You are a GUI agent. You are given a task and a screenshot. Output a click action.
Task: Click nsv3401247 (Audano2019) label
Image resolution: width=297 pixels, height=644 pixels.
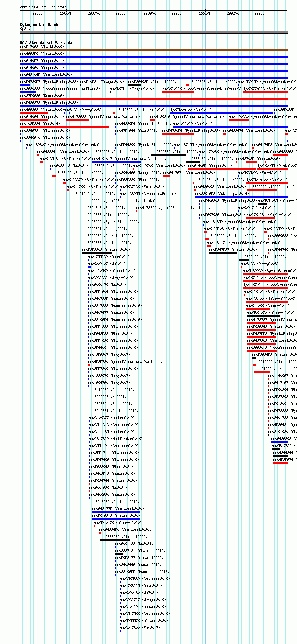tap(93, 194)
